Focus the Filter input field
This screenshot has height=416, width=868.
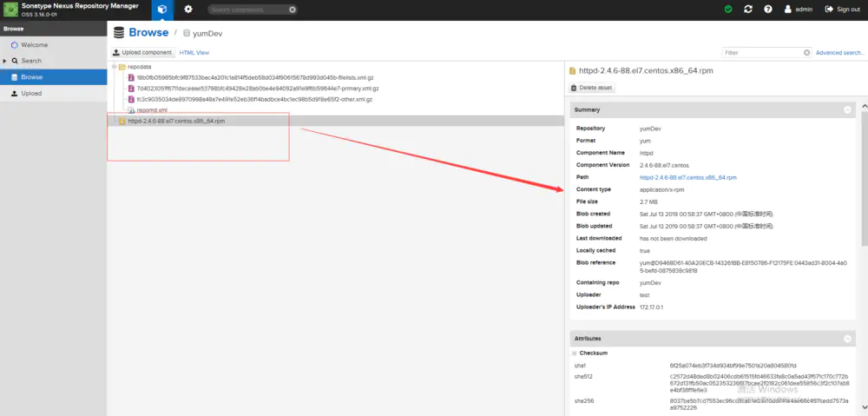(762, 53)
